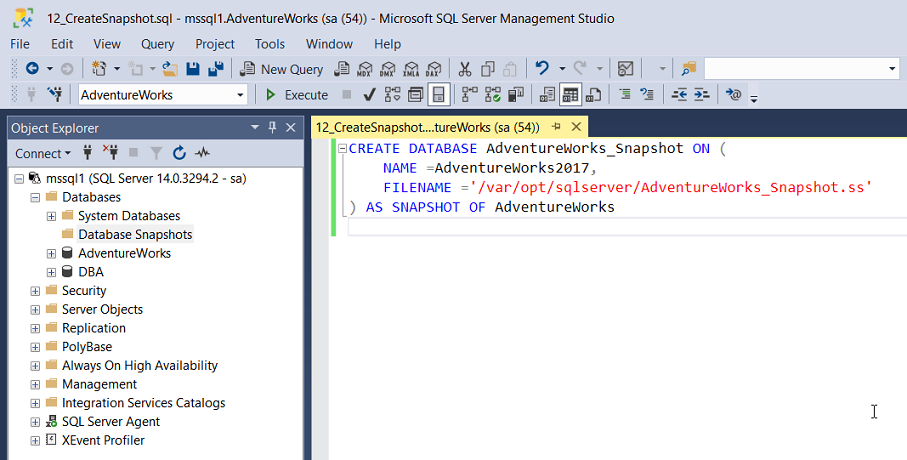907x460 pixels.
Task: Open the Query menu
Action: (x=157, y=44)
